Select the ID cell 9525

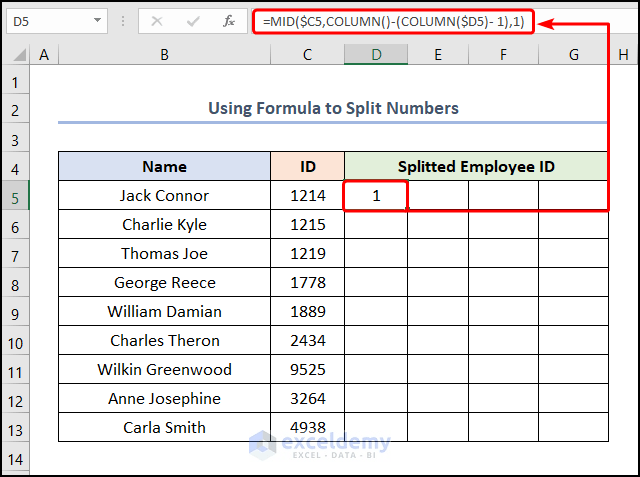pyautogui.click(x=307, y=369)
